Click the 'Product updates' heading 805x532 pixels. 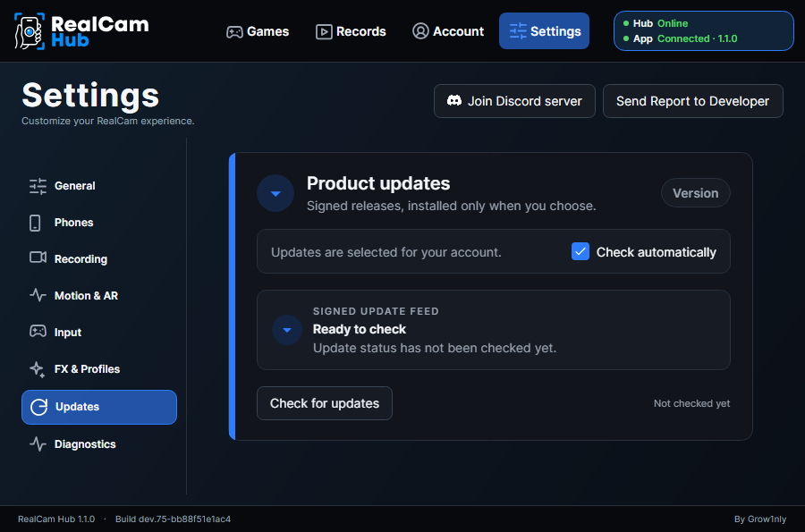(378, 183)
